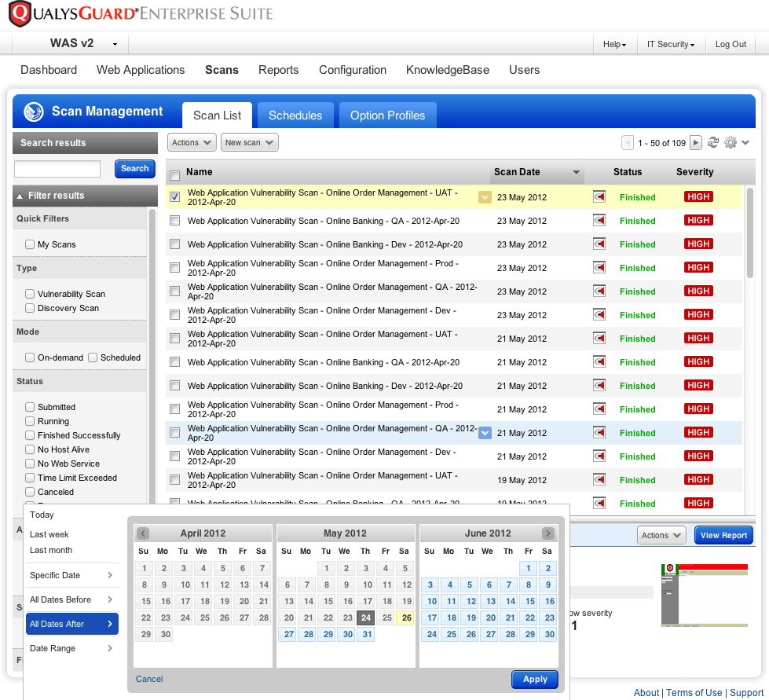Open Web Applications section
This screenshot has width=769, height=700.
pyautogui.click(x=141, y=70)
